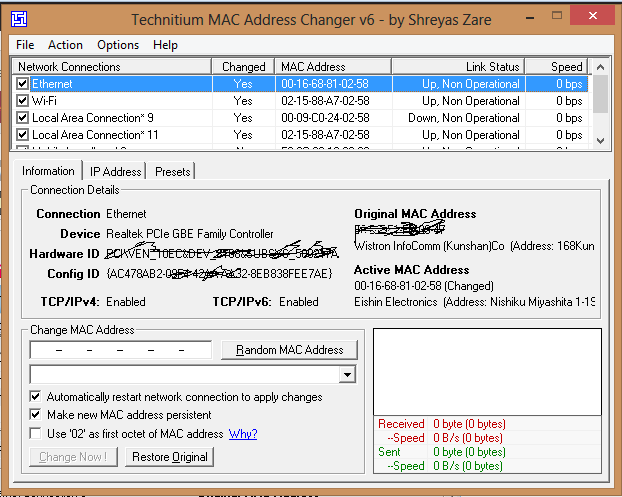
Task: Sort by Network Connections column header
Action: click(112, 67)
